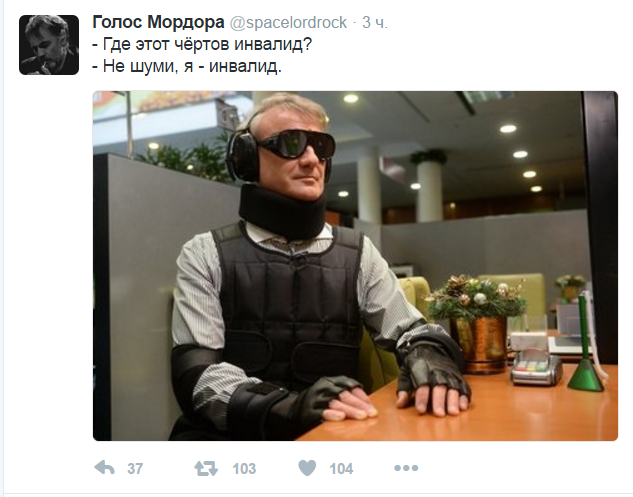
Task: Open the author's avatar picture
Action: (49, 45)
